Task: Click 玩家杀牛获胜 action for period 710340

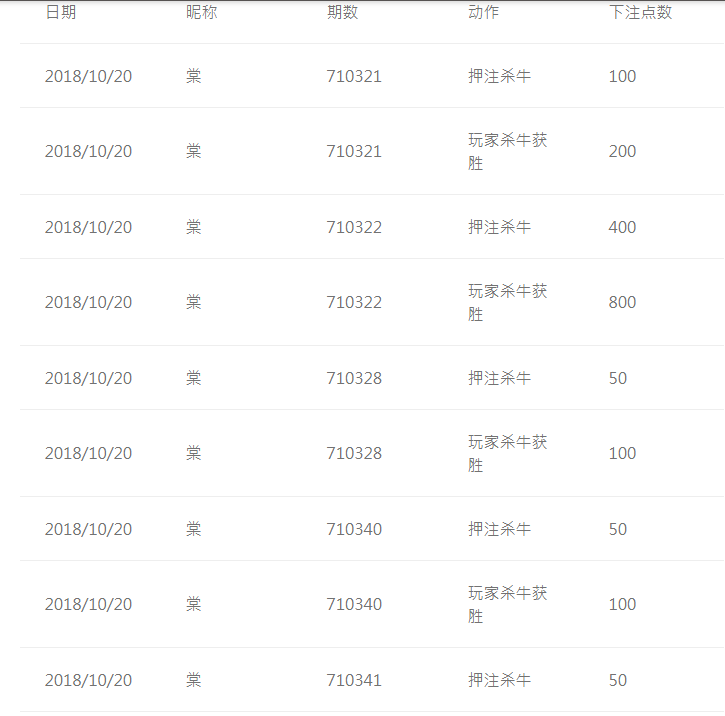Action: (x=507, y=604)
